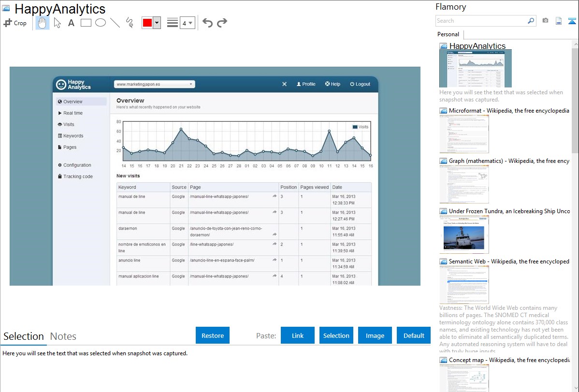Screen dimensions: 579x392
Task: Open the Personal tab
Action: [x=448, y=34]
